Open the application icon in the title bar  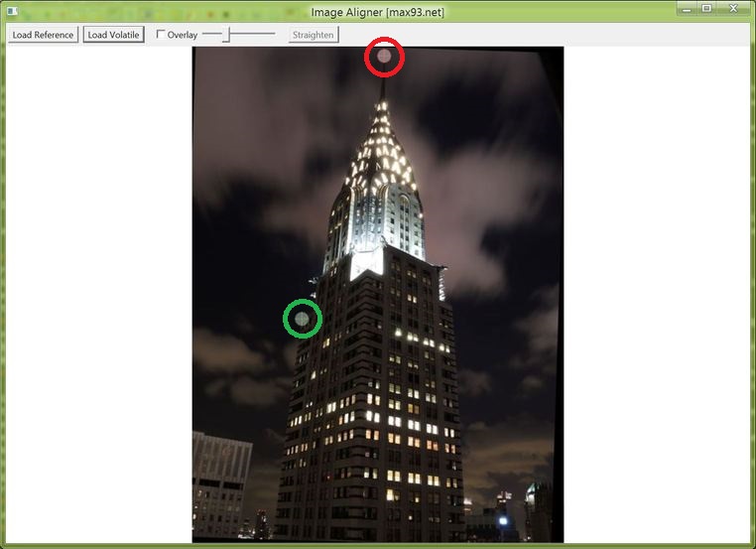tap(12, 10)
